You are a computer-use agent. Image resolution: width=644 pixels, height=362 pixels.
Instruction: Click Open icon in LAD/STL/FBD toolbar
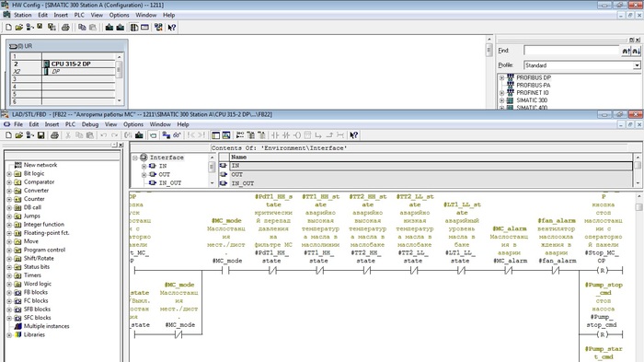coord(19,134)
